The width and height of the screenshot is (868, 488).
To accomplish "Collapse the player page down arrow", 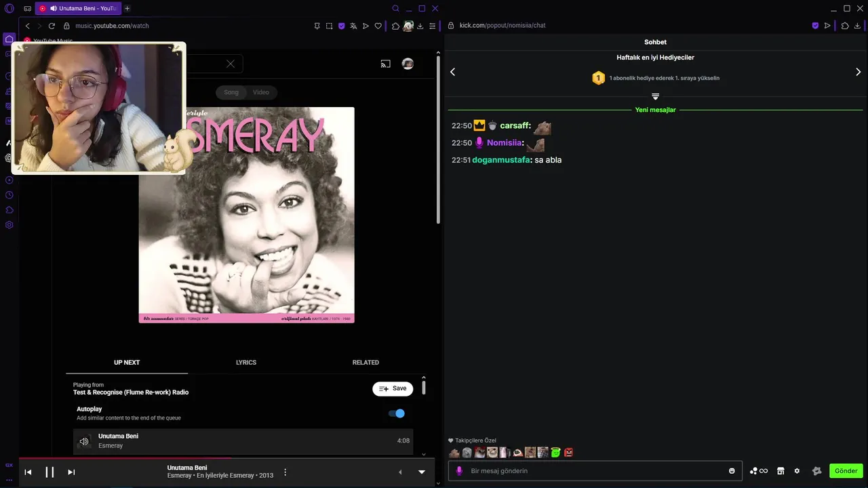I will 422,472.
